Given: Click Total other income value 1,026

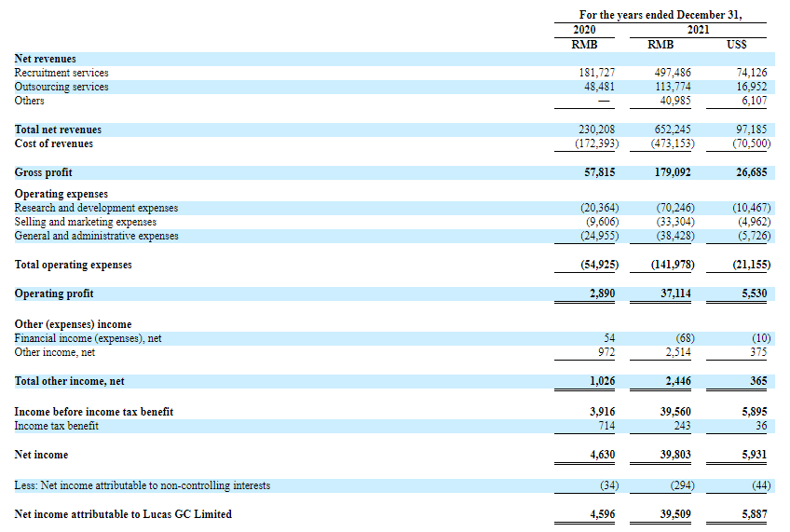Looking at the screenshot, I should (602, 381).
